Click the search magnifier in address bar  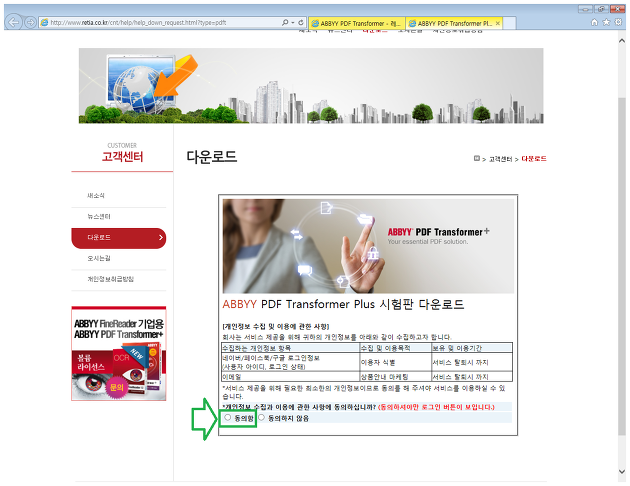point(285,22)
